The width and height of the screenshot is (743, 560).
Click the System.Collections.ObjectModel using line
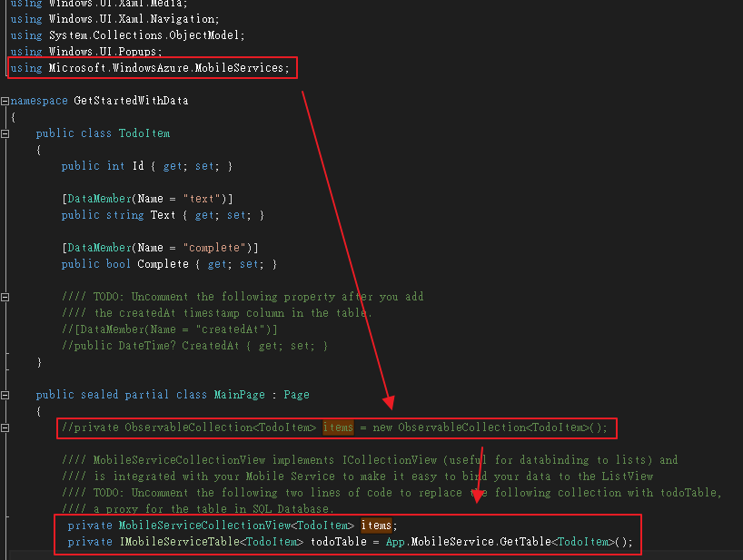coord(127,35)
